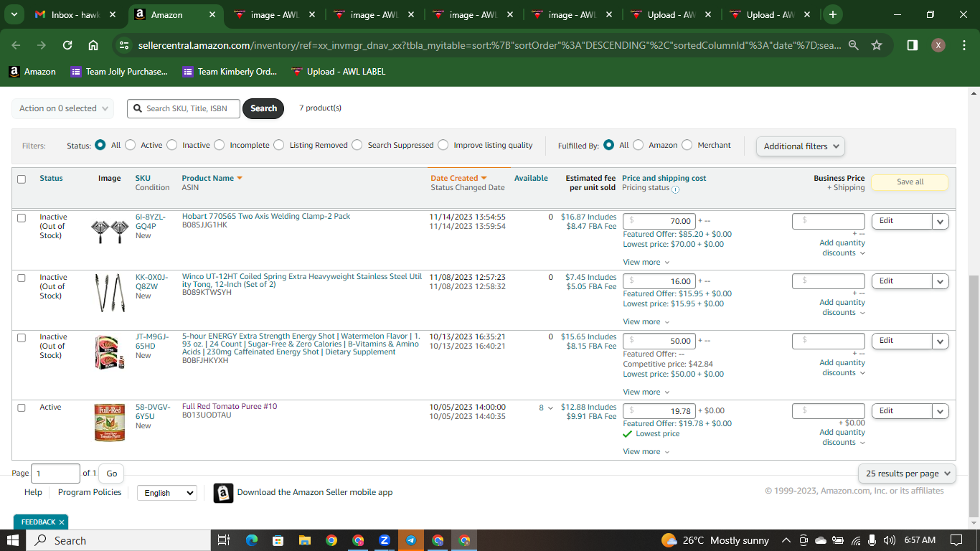980x551 pixels.
Task: Filter status by Active
Action: point(131,145)
